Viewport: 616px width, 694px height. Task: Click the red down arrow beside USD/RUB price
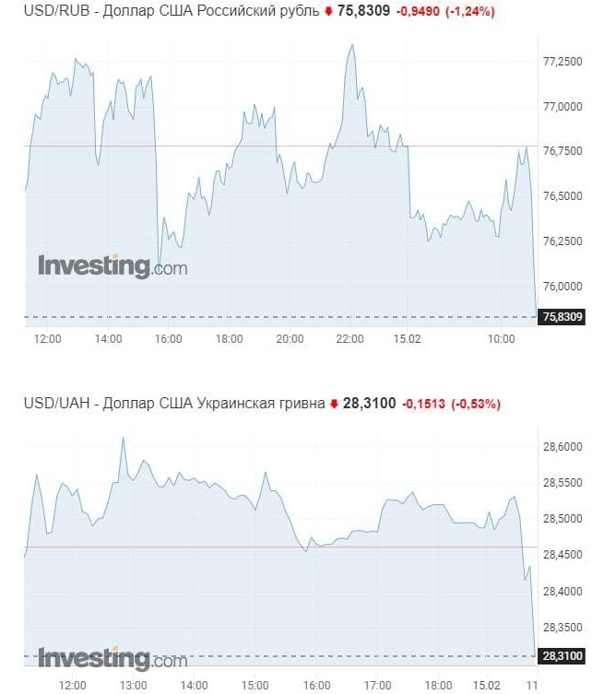(329, 14)
